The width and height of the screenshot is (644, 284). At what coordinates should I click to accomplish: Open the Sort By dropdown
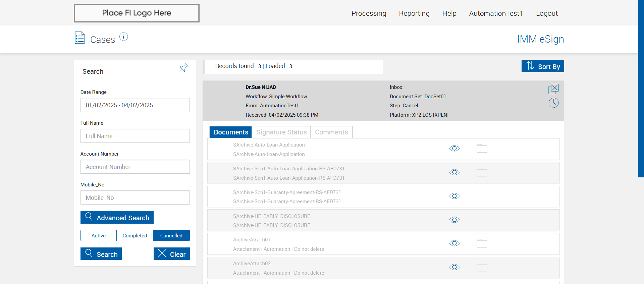point(542,66)
